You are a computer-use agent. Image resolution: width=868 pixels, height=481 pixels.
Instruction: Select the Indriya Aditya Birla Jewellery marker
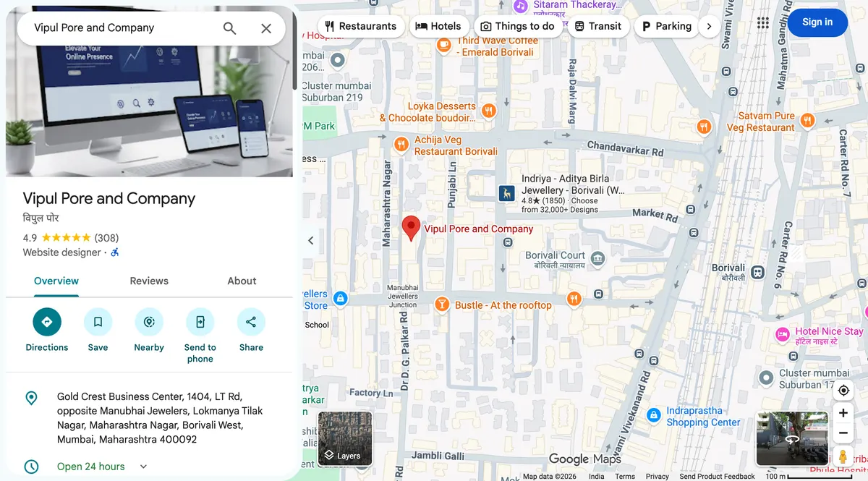tap(507, 194)
